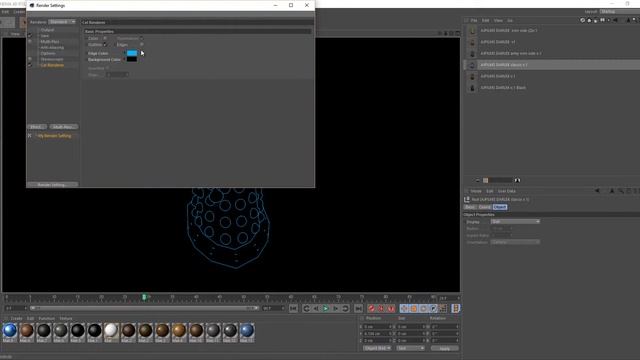
Task: Open the Renderer dropdown
Action: [62, 22]
